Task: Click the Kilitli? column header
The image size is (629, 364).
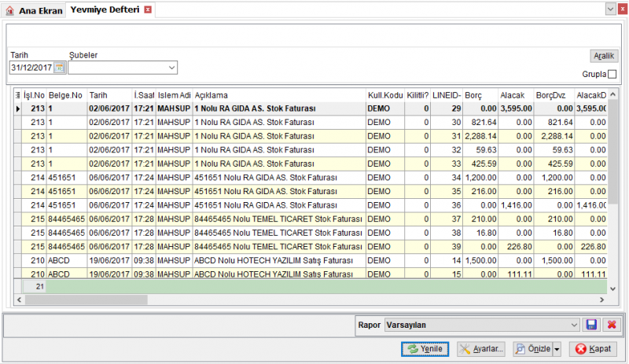Action: tap(417, 95)
